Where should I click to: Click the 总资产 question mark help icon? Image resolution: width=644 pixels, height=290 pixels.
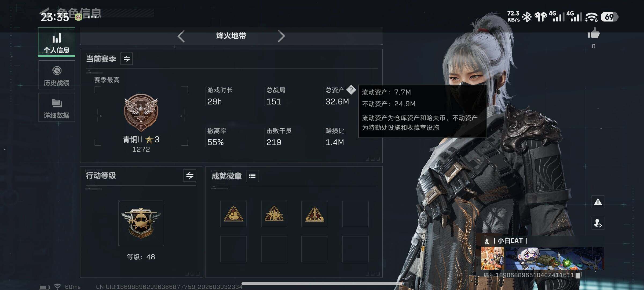click(x=351, y=90)
